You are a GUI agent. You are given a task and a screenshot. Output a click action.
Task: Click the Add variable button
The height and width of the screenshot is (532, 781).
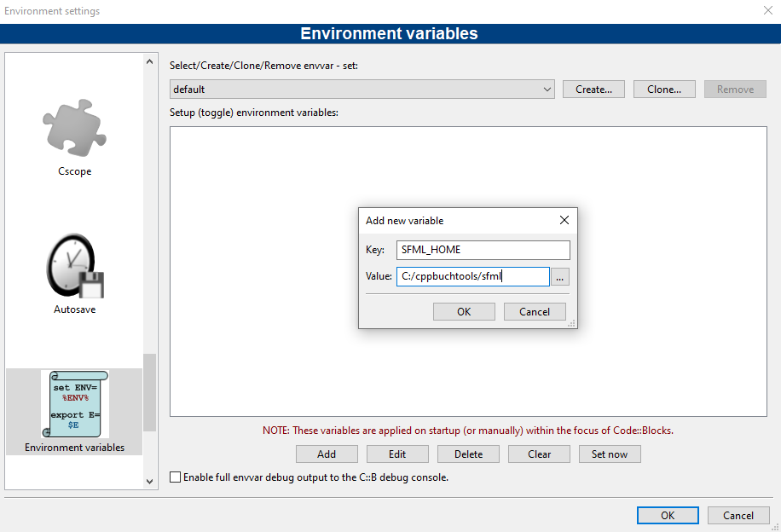pyautogui.click(x=327, y=454)
